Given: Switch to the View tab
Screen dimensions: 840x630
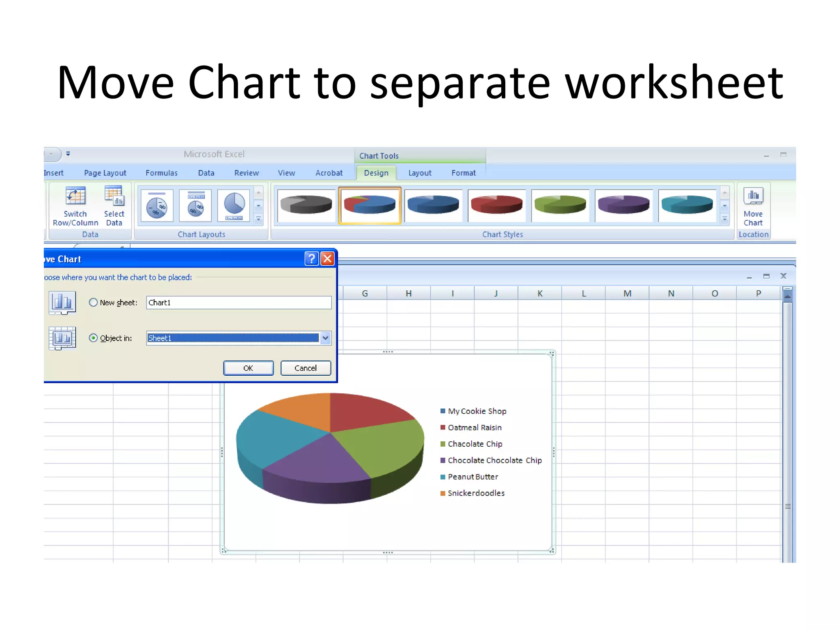Looking at the screenshot, I should 286,173.
